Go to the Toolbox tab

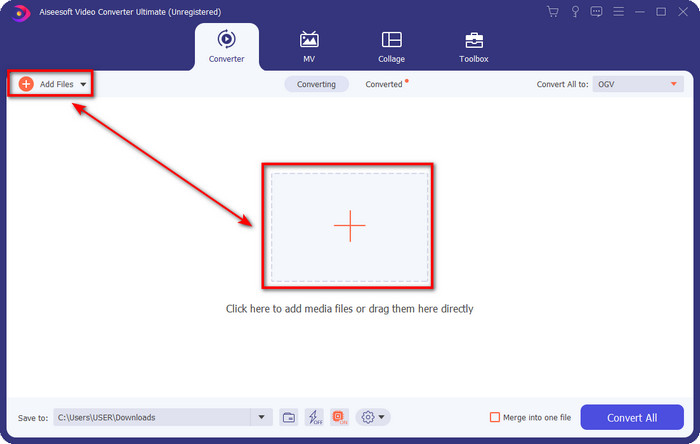pos(473,46)
